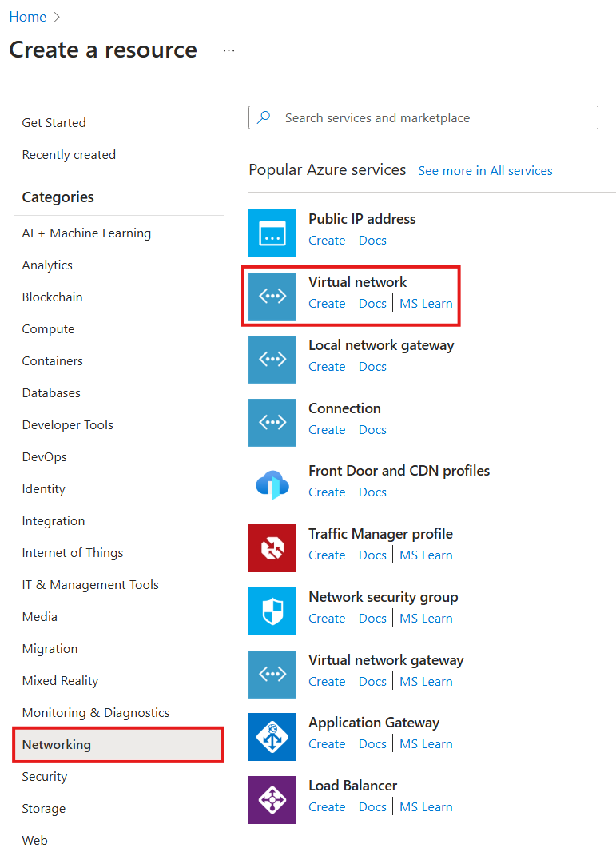The image size is (616, 860).
Task: Click the Virtual network icon
Action: point(272,297)
